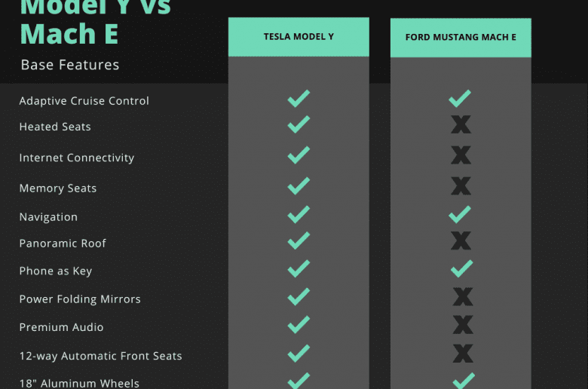Click Tesla checkmark for Memory Seats

click(x=299, y=185)
